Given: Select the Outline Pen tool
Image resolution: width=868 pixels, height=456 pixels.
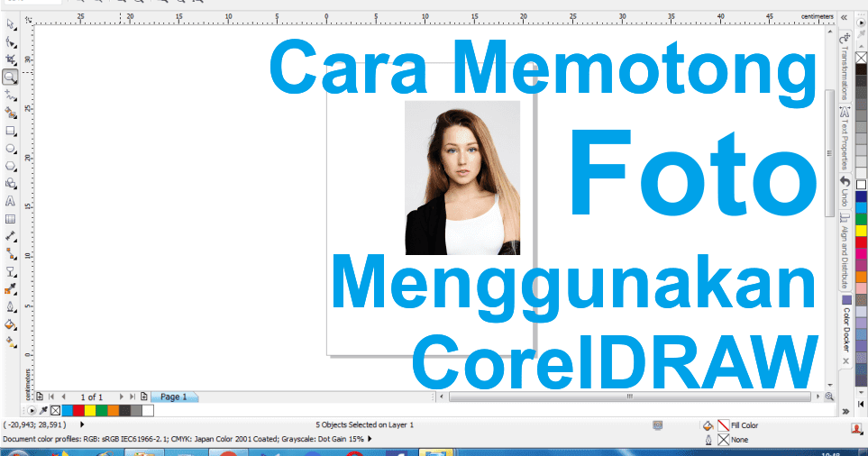Looking at the screenshot, I should pyautogui.click(x=10, y=307).
